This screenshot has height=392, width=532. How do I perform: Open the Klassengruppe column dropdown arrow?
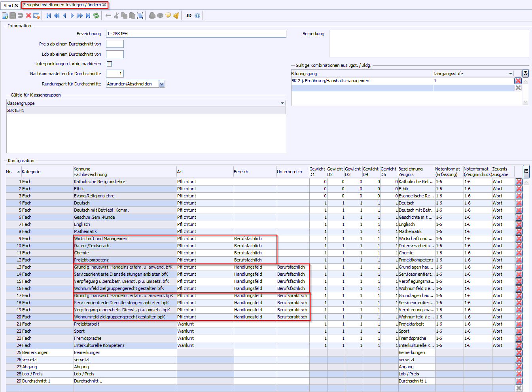[x=282, y=103]
